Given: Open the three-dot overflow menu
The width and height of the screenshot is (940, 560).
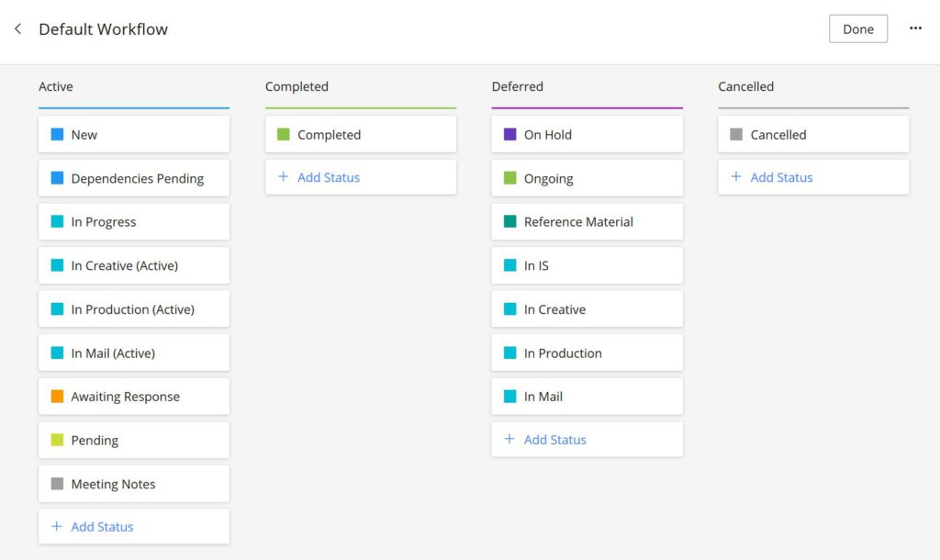Looking at the screenshot, I should pyautogui.click(x=915, y=28).
